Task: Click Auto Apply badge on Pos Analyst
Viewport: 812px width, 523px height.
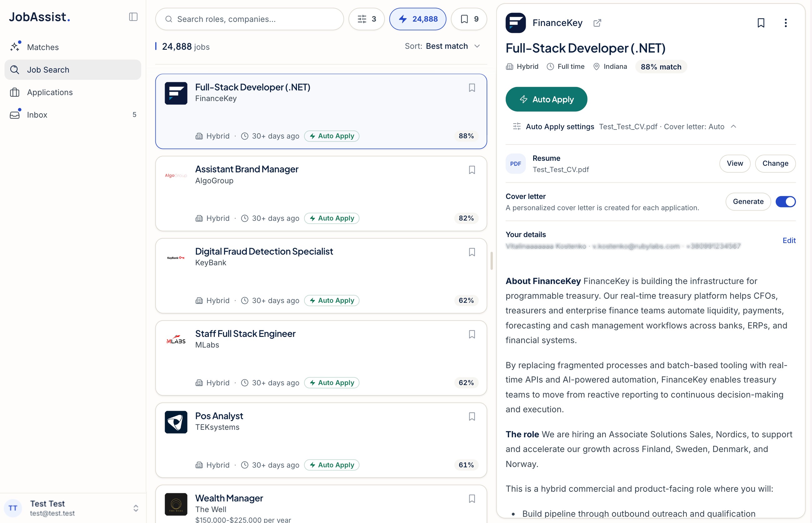Action: click(332, 465)
